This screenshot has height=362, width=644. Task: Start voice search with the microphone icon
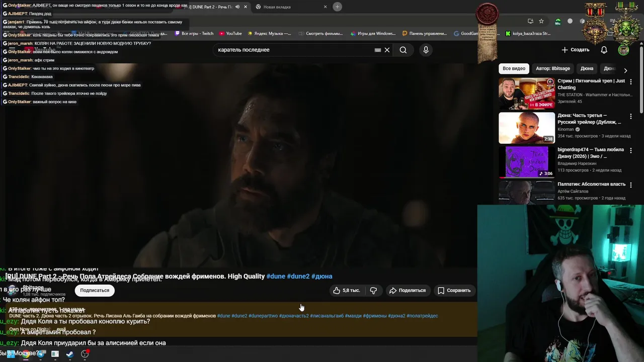tap(426, 50)
